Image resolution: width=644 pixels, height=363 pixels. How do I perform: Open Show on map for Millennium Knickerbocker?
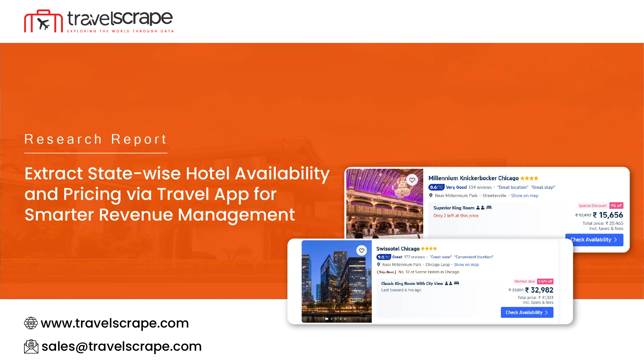pyautogui.click(x=524, y=196)
